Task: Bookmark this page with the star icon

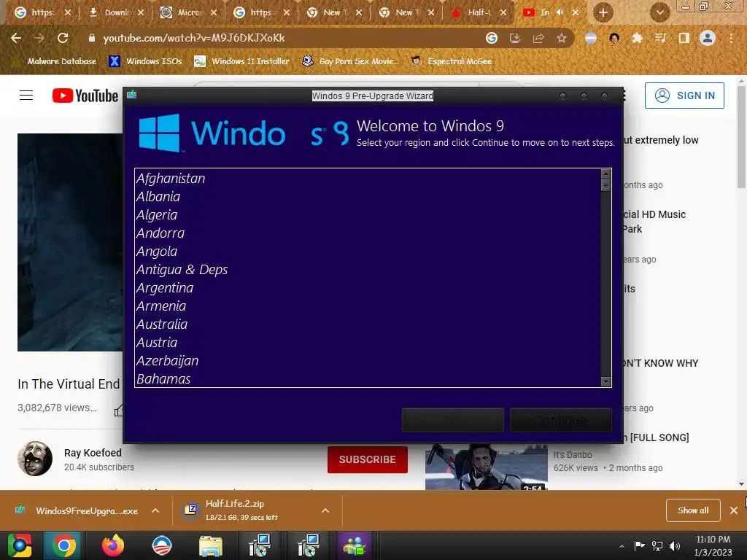Action: (x=562, y=38)
